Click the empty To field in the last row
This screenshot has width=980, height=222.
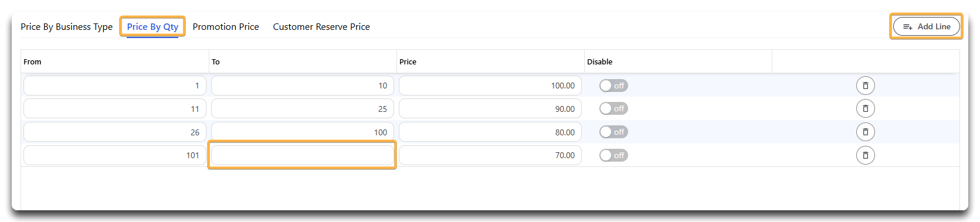click(302, 155)
